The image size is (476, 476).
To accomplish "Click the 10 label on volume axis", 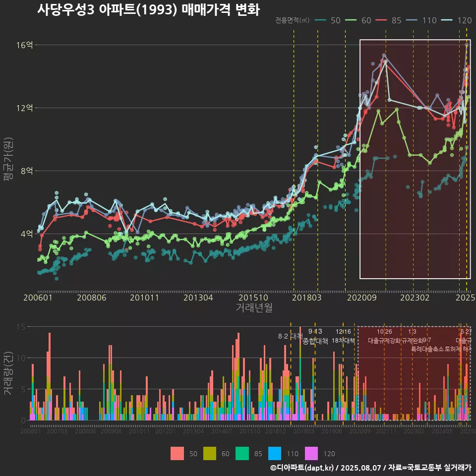I will pyautogui.click(x=21, y=358).
